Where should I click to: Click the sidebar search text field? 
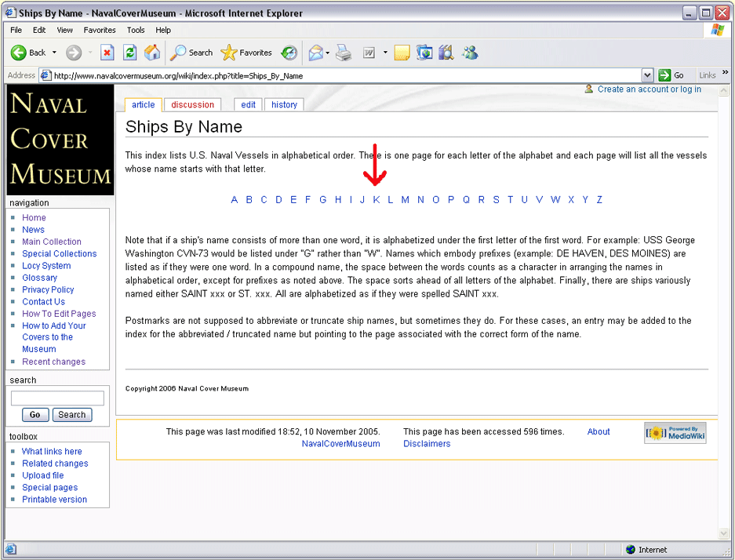coord(57,398)
